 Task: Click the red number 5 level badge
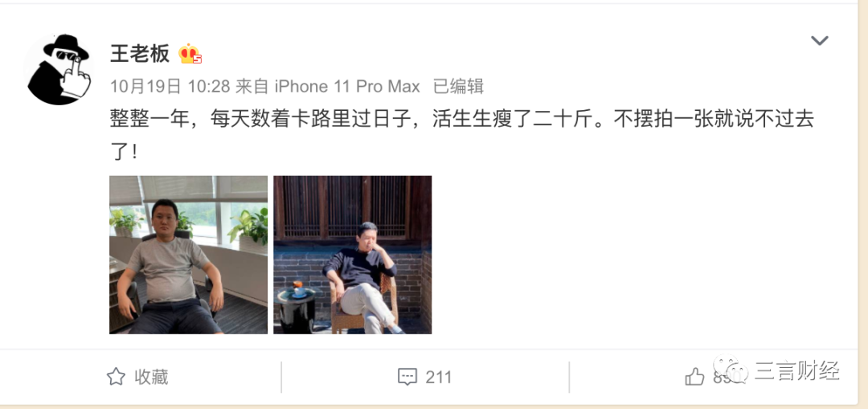(x=197, y=59)
